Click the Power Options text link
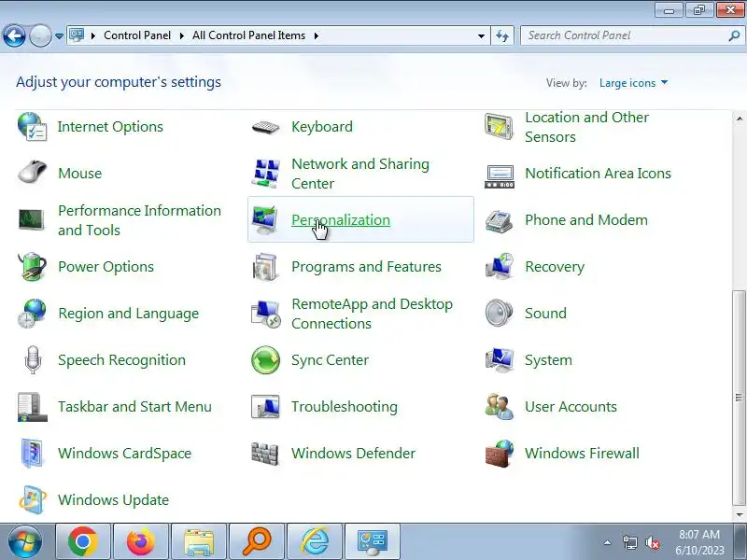747x560 pixels. [x=106, y=267]
